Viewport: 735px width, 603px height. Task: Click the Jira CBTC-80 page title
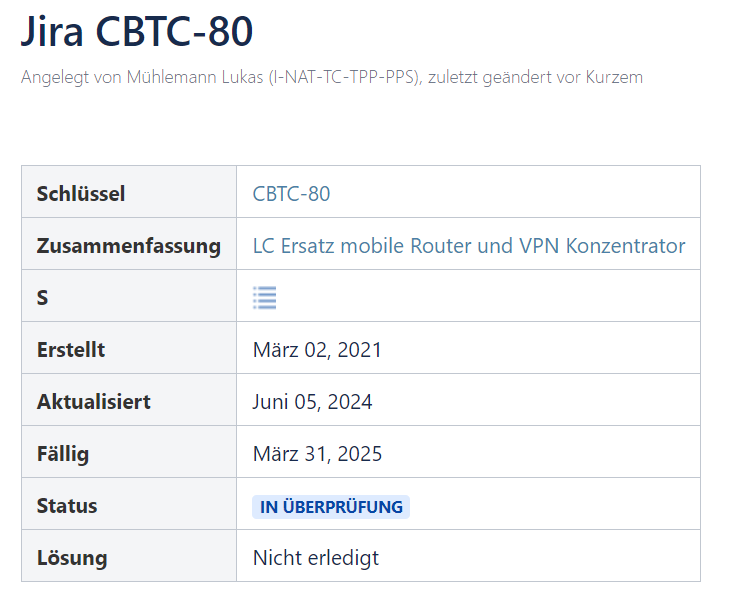click(x=137, y=31)
